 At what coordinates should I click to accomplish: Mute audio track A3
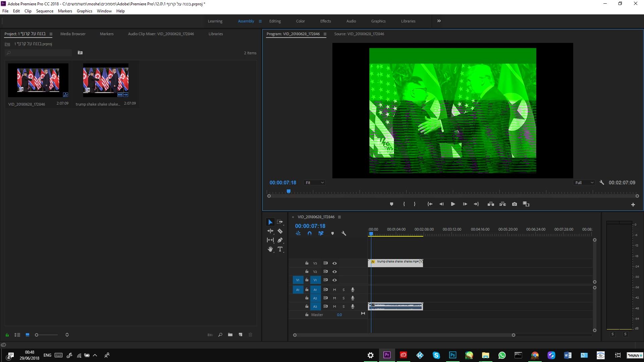pos(334,306)
